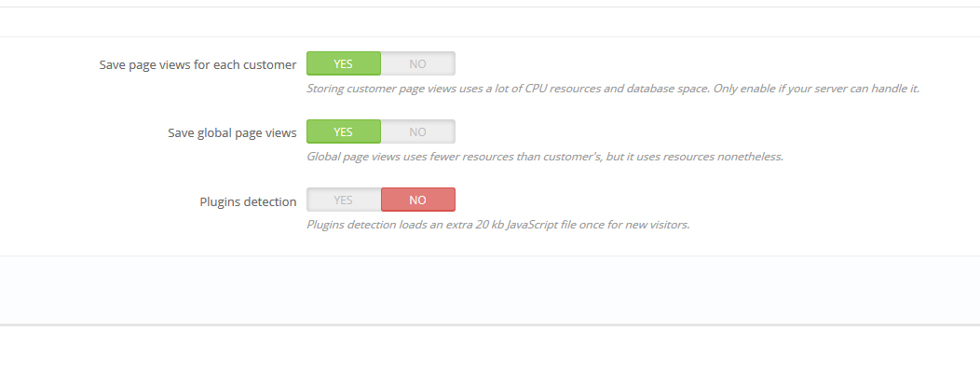Toggle the global page views switch
The width and height of the screenshot is (980, 373).
[x=380, y=131]
